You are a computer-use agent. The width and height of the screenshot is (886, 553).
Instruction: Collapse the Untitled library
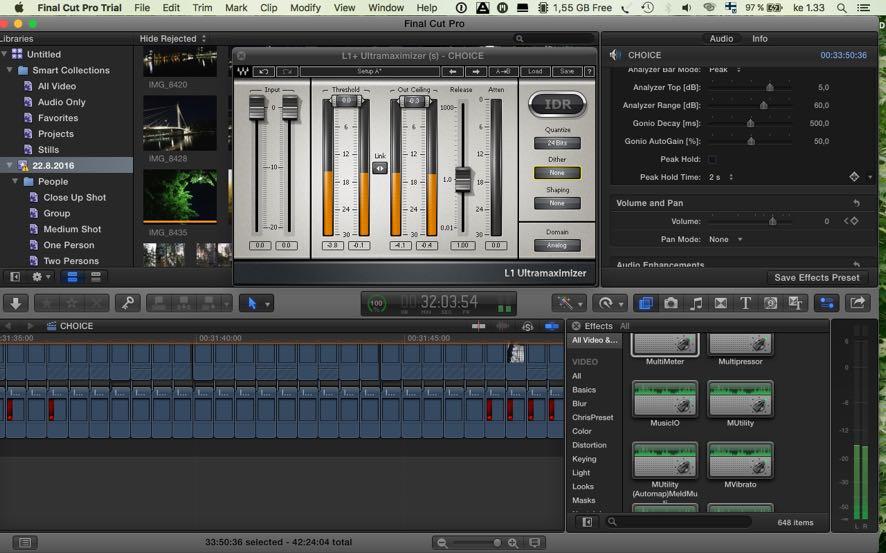click(4, 54)
